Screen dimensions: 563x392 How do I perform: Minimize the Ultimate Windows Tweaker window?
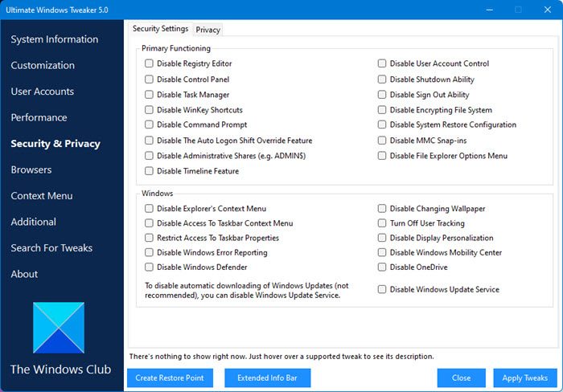pyautogui.click(x=489, y=10)
